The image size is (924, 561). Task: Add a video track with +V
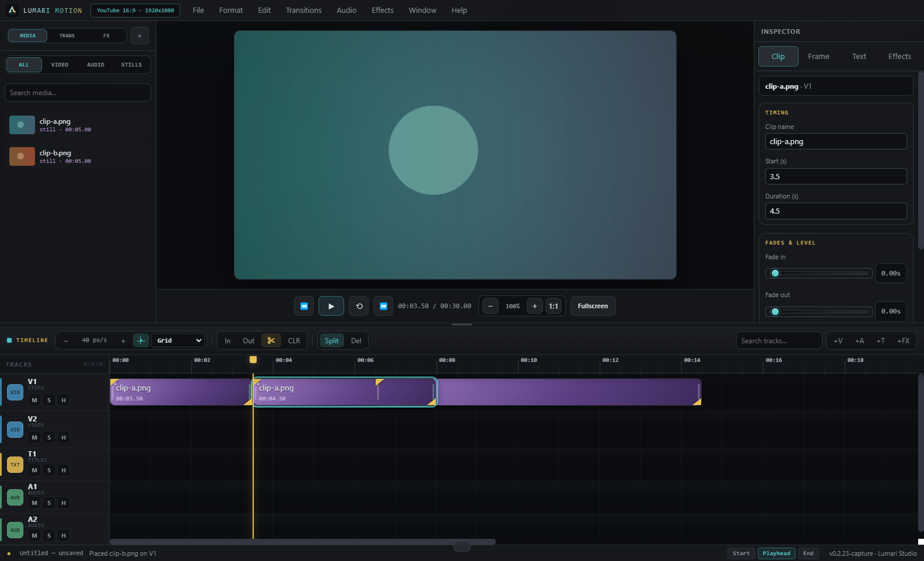click(838, 341)
